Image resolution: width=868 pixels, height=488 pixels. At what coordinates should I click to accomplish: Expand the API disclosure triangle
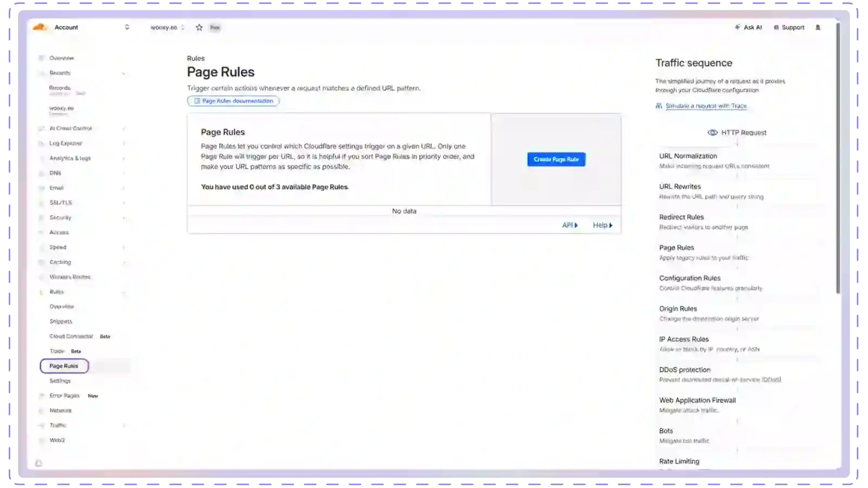pyautogui.click(x=576, y=226)
